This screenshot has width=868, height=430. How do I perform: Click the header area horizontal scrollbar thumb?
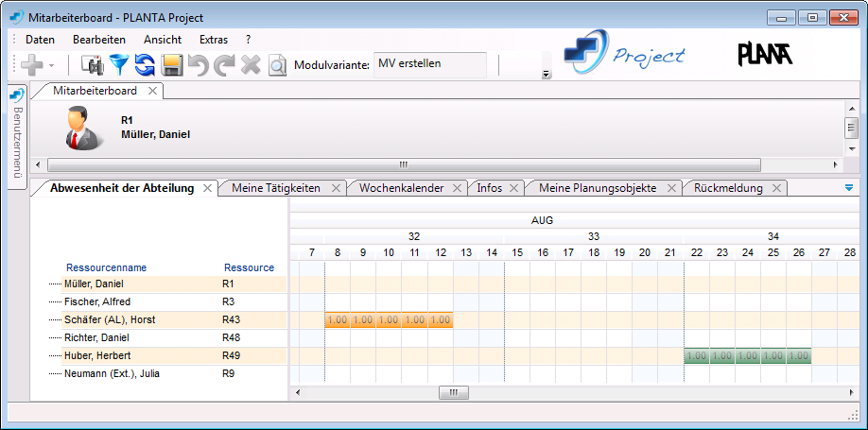tap(404, 165)
